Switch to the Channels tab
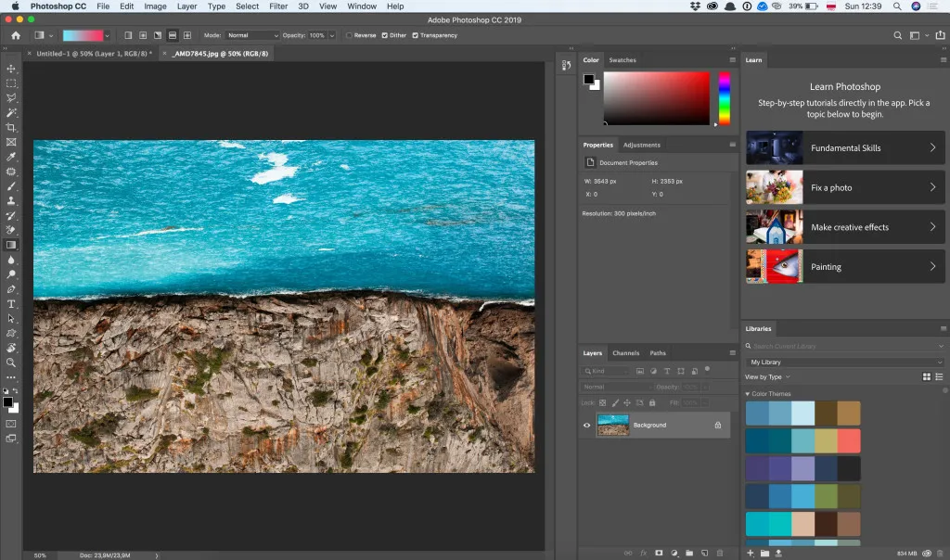The image size is (950, 560). point(625,353)
